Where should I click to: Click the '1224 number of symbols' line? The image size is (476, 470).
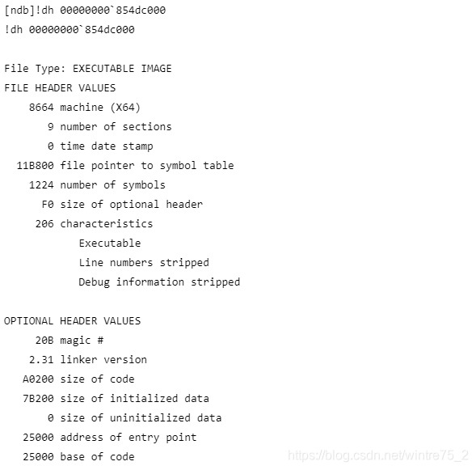(97, 185)
